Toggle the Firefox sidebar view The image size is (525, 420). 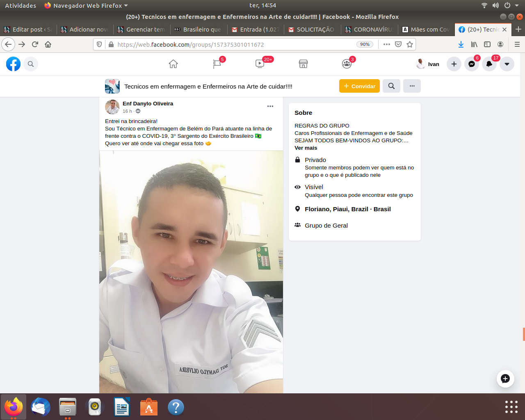click(487, 44)
